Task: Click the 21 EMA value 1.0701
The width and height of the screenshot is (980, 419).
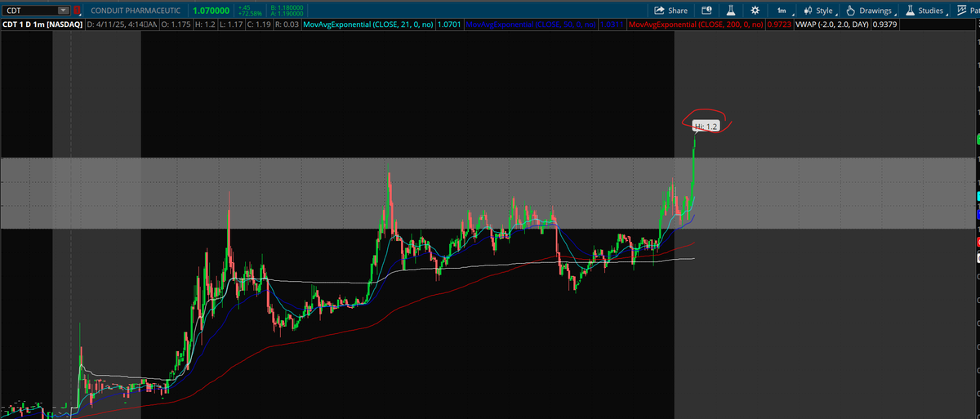Action: [449, 25]
